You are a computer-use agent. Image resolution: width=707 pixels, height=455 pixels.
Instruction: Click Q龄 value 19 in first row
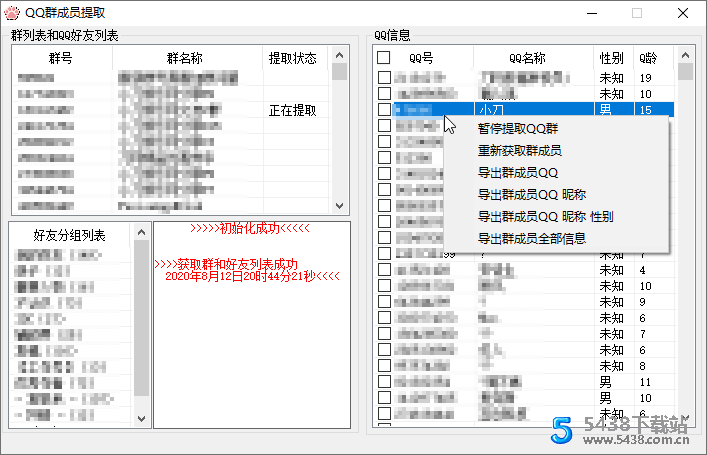(x=645, y=78)
